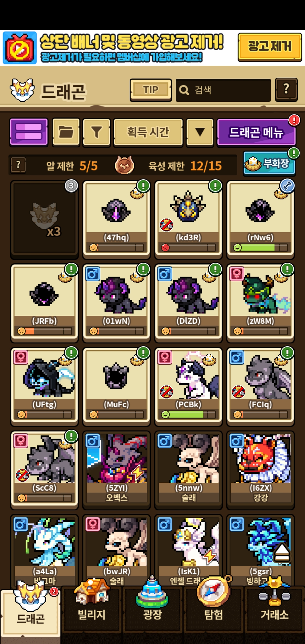The height and width of the screenshot is (644, 305).
Task: Select the dragon card labeled (rNw6)
Action: pyautogui.click(x=260, y=219)
